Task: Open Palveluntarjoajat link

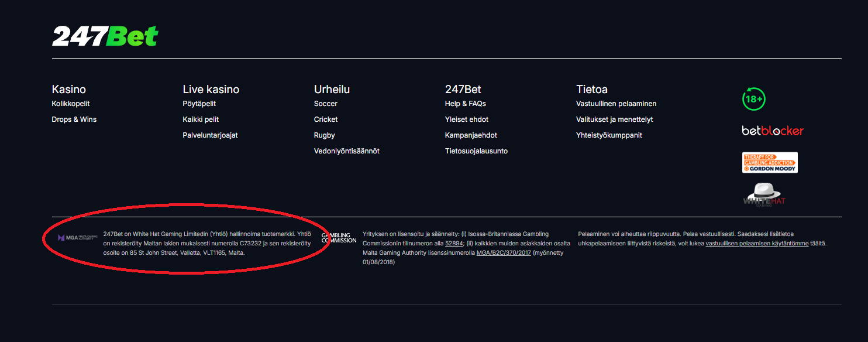Action: [211, 135]
